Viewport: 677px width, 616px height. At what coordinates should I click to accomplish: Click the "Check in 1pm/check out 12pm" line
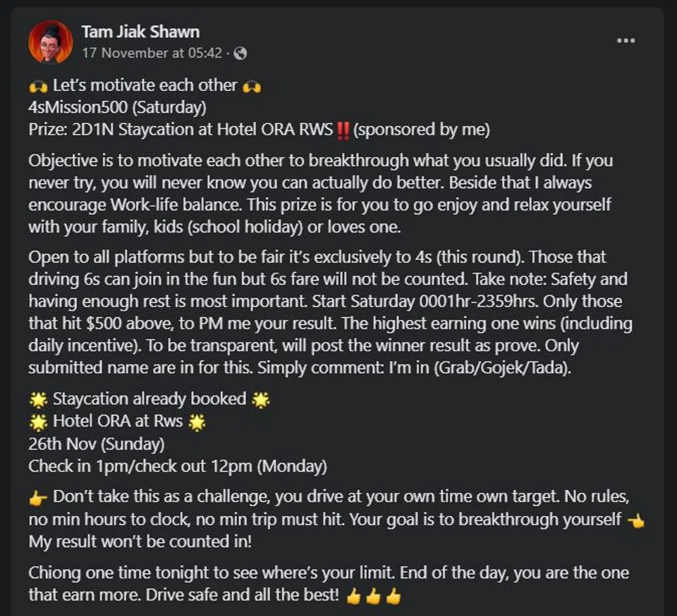tap(178, 467)
